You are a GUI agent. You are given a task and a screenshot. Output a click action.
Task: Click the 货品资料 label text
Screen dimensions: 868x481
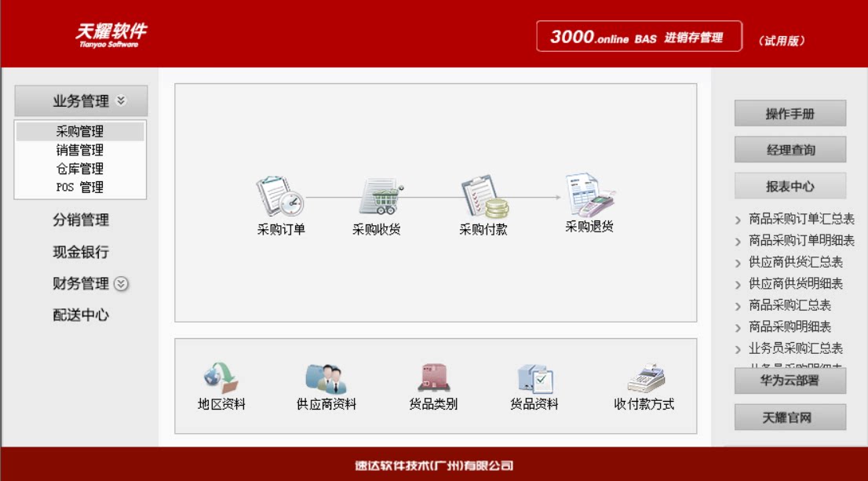point(534,405)
